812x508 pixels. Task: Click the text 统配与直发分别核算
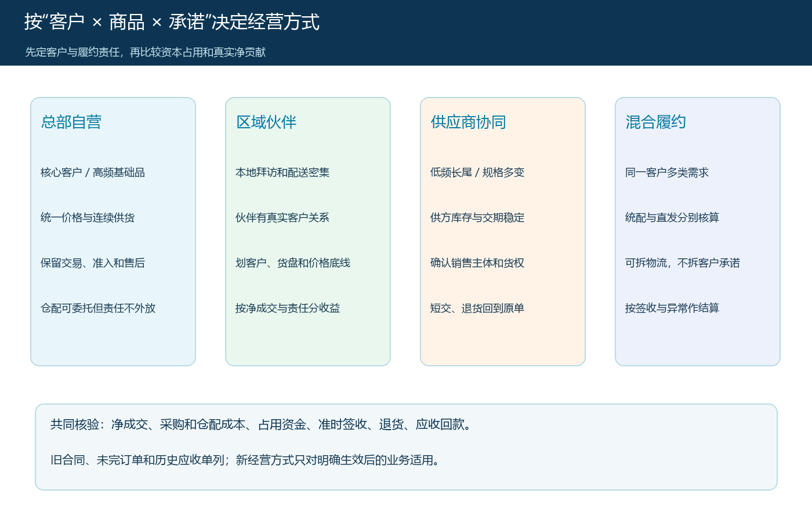[x=672, y=218]
